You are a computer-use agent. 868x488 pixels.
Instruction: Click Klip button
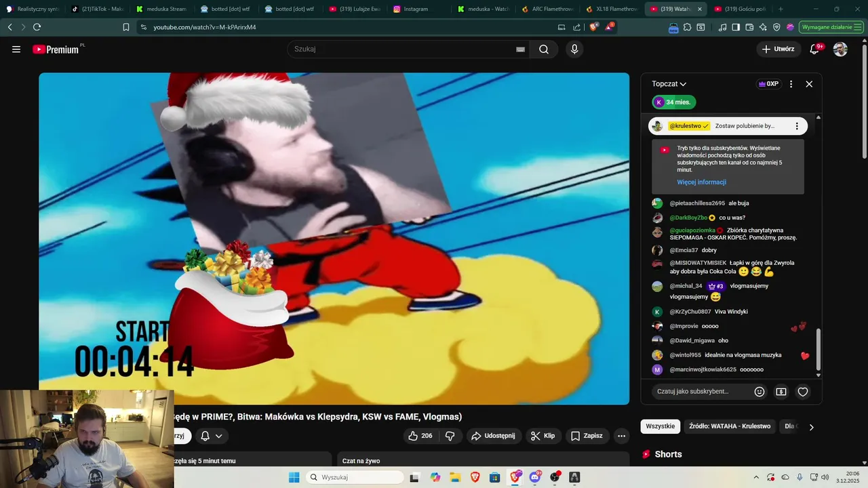(542, 436)
